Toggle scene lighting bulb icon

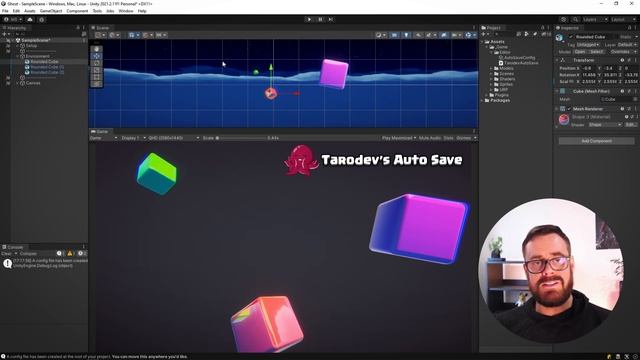[x=406, y=35]
